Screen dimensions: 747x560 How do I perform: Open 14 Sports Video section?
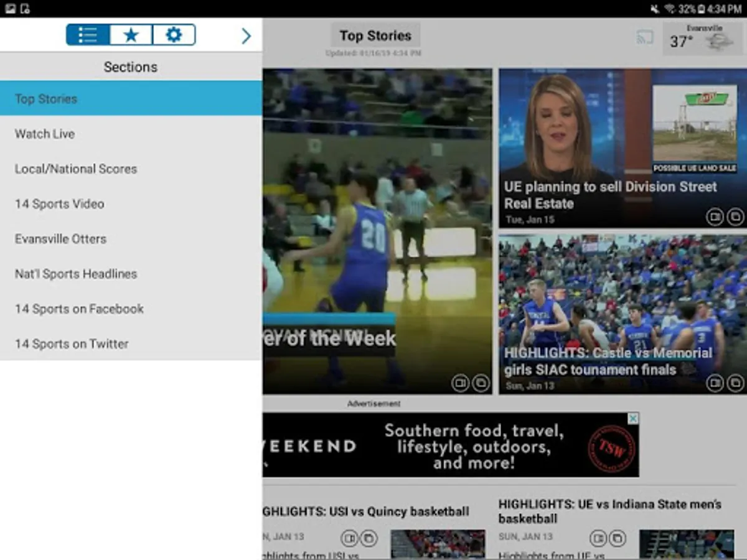pos(131,203)
